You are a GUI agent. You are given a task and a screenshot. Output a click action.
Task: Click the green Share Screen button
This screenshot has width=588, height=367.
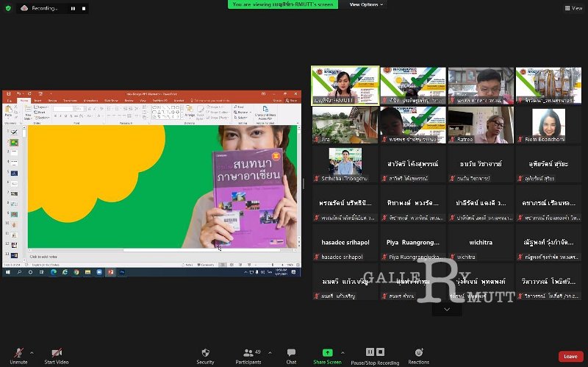tap(327, 356)
